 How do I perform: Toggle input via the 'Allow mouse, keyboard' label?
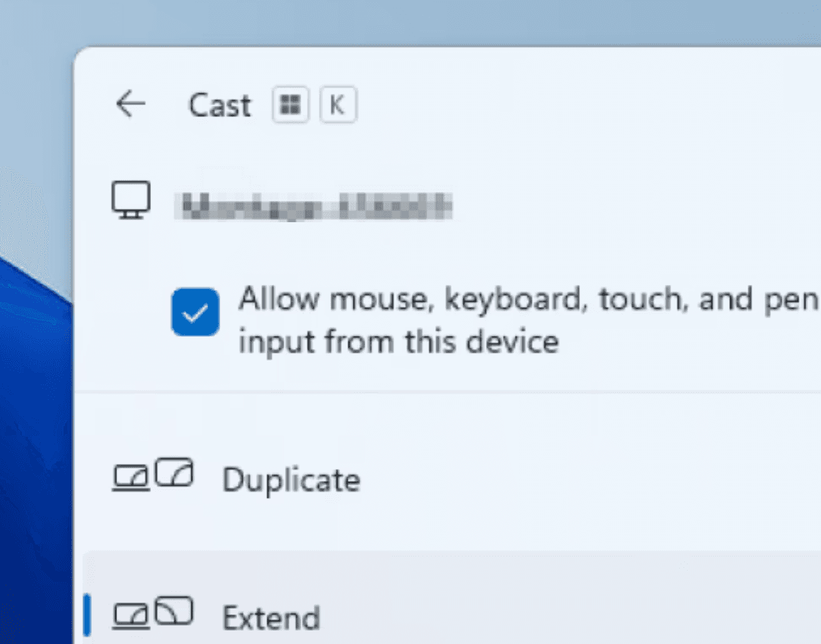point(529,299)
